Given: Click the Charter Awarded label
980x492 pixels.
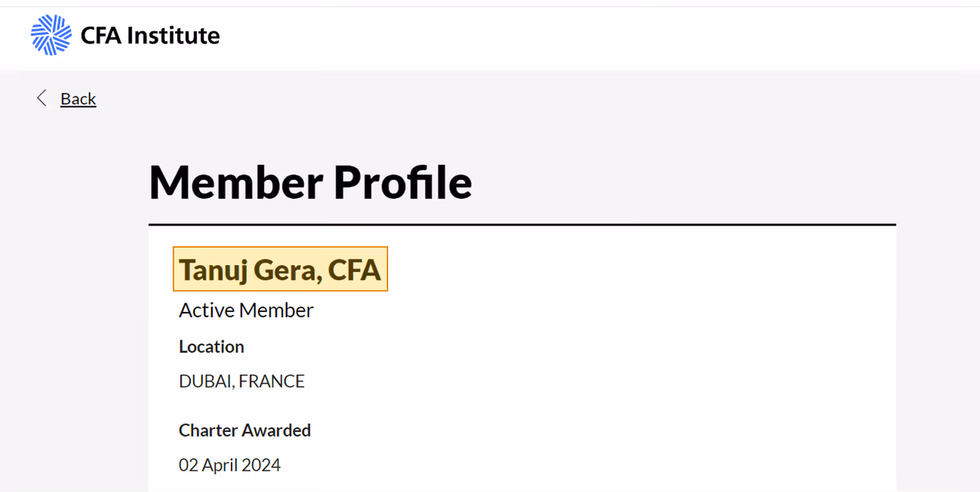Looking at the screenshot, I should 244,430.
